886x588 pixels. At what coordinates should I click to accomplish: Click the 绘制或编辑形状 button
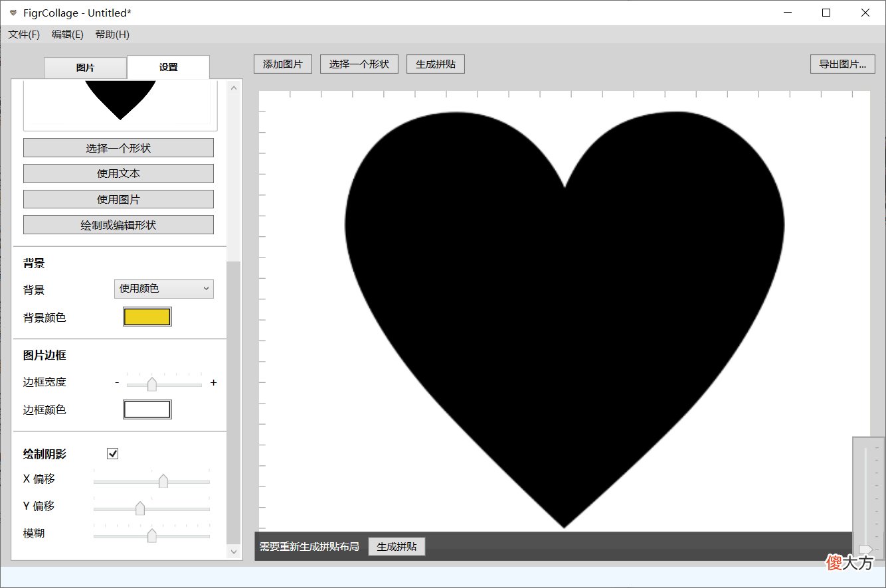[x=118, y=225]
